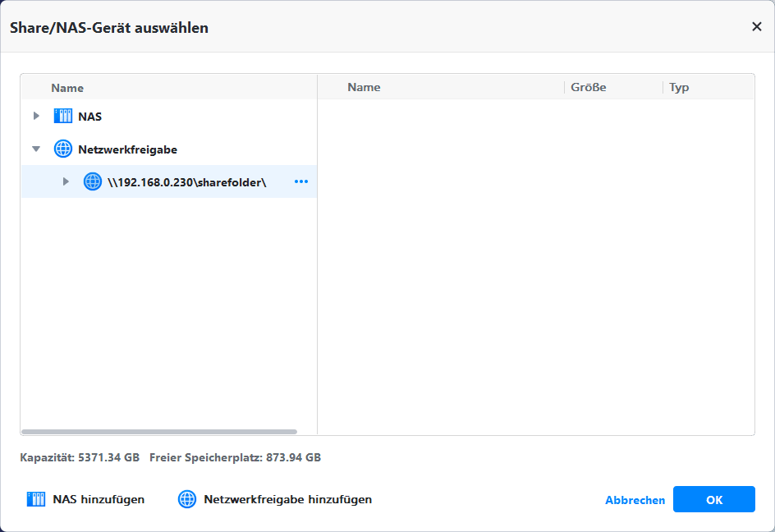Screen dimensions: 775x532
Task: Confirm selection with the OK button
Action: (713, 499)
